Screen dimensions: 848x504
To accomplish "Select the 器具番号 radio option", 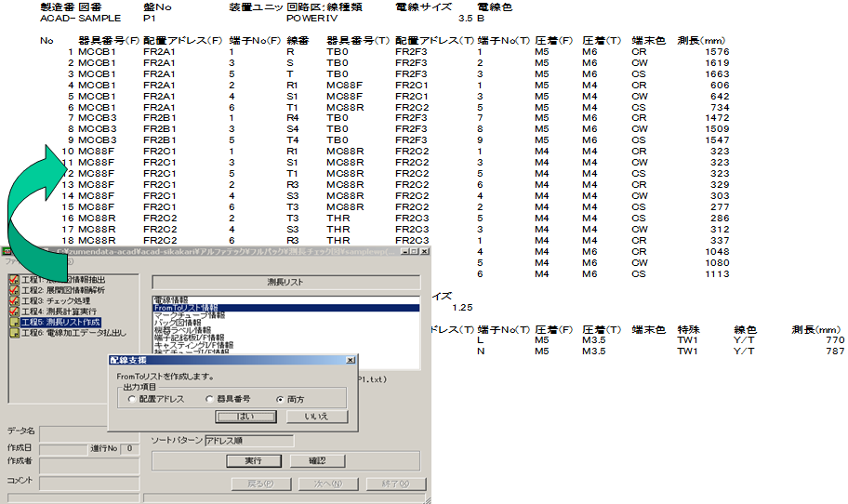I will click(x=210, y=398).
